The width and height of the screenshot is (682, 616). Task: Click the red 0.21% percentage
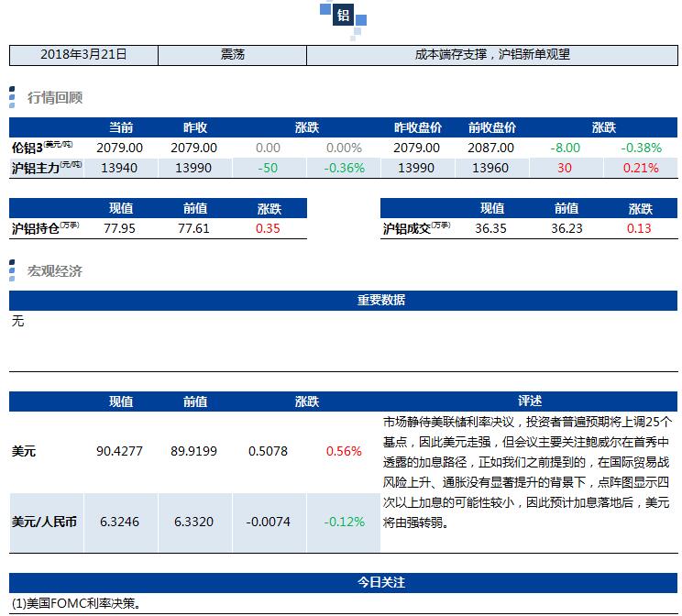click(x=641, y=168)
